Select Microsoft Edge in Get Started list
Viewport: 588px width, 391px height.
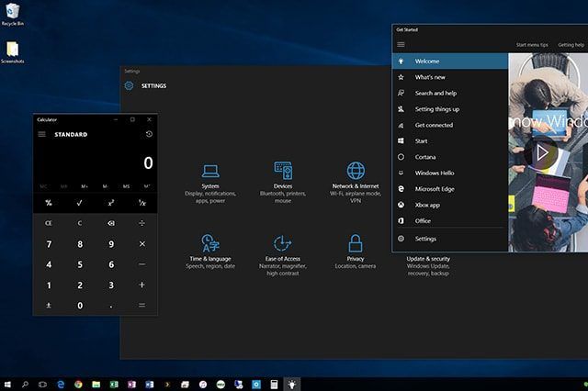pyautogui.click(x=435, y=189)
